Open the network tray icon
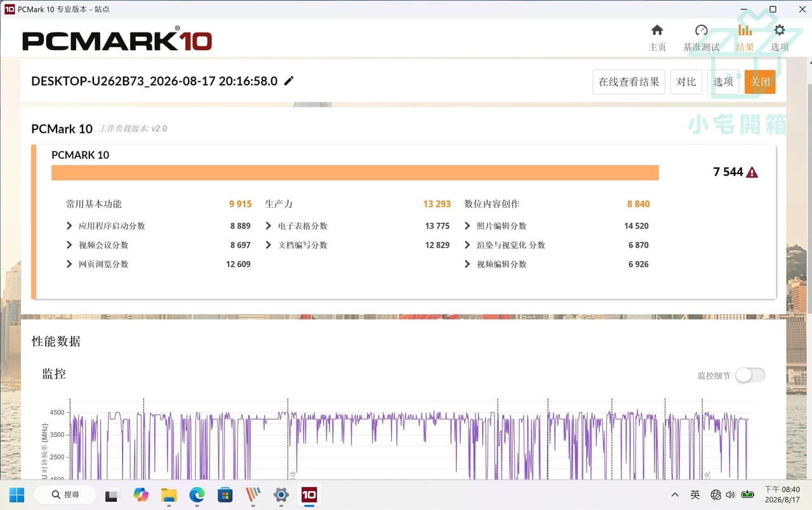 [x=716, y=495]
